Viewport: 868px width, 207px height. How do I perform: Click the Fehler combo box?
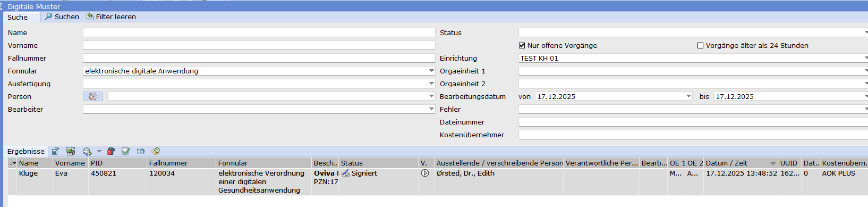coord(693,109)
